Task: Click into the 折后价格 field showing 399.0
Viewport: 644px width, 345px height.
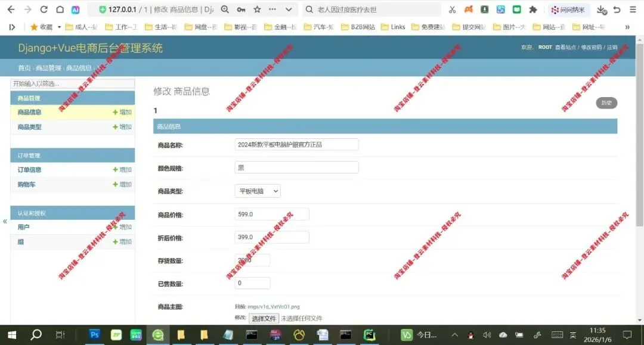Action: point(272,237)
